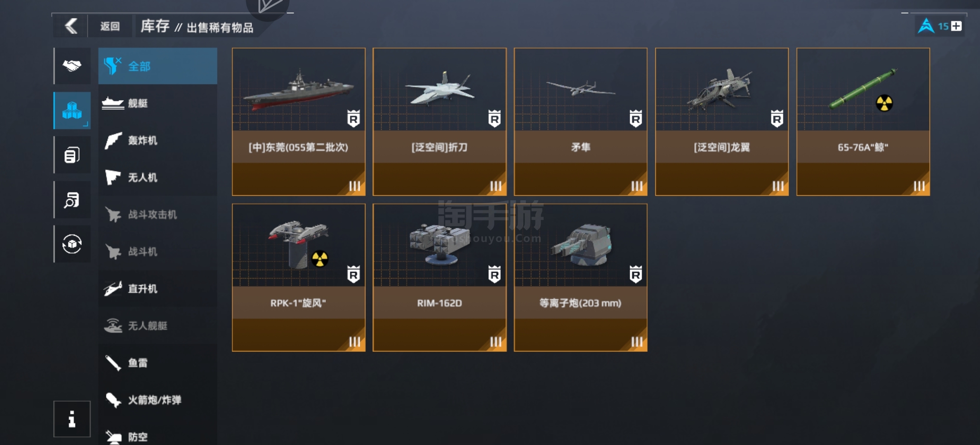Click the back arrow icon
The height and width of the screenshot is (445, 980).
(x=71, y=26)
